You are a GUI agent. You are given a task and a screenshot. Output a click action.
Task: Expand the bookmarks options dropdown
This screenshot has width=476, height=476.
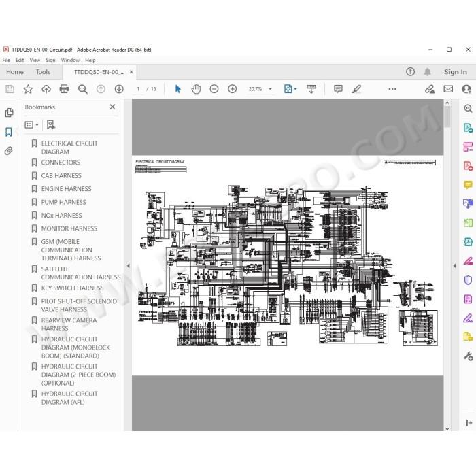(x=31, y=124)
